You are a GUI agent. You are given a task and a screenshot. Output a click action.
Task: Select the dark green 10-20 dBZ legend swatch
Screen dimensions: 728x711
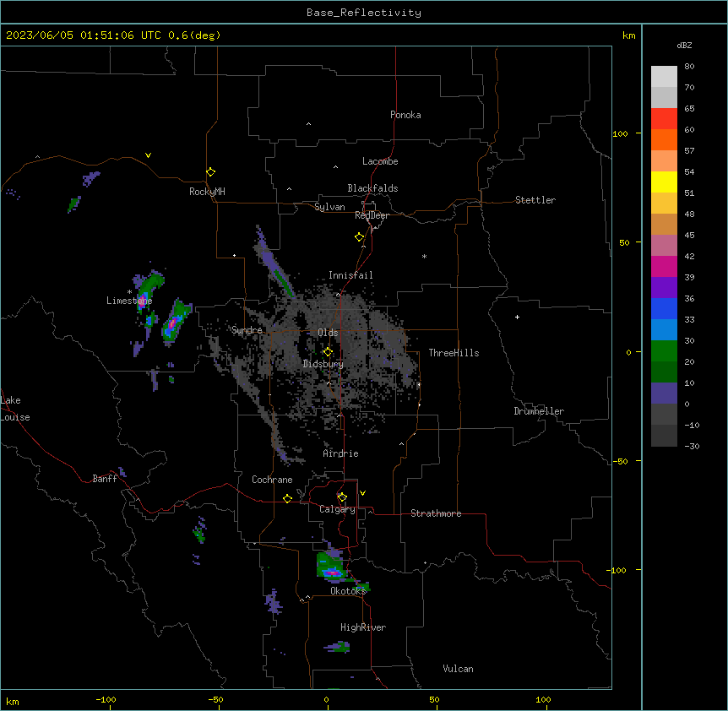(664, 372)
